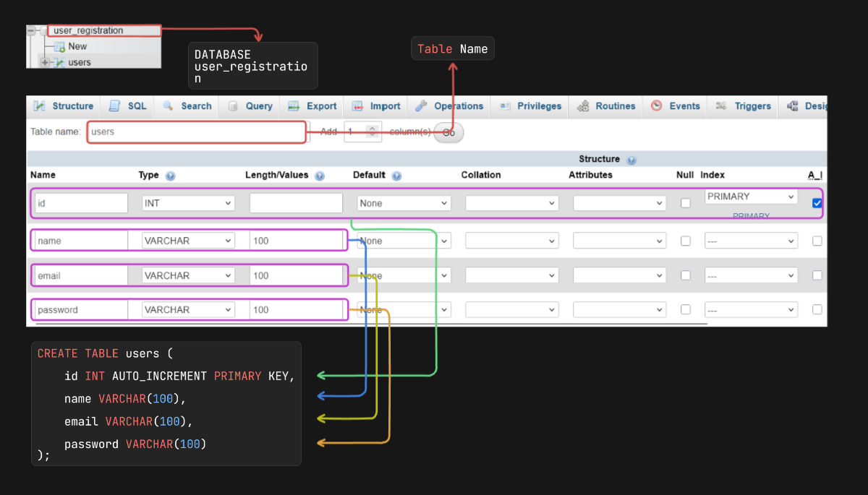Open the Collation dropdown for id row

click(x=512, y=203)
